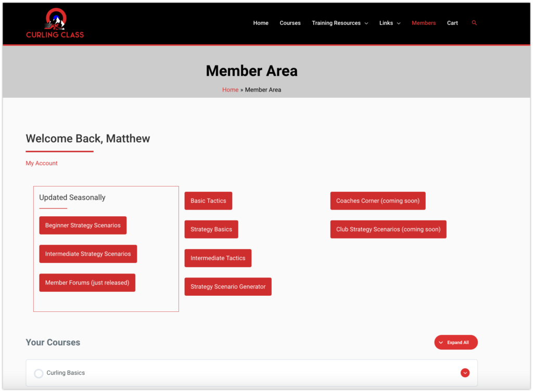
Task: Open the Links dropdown menu
Action: coord(390,23)
